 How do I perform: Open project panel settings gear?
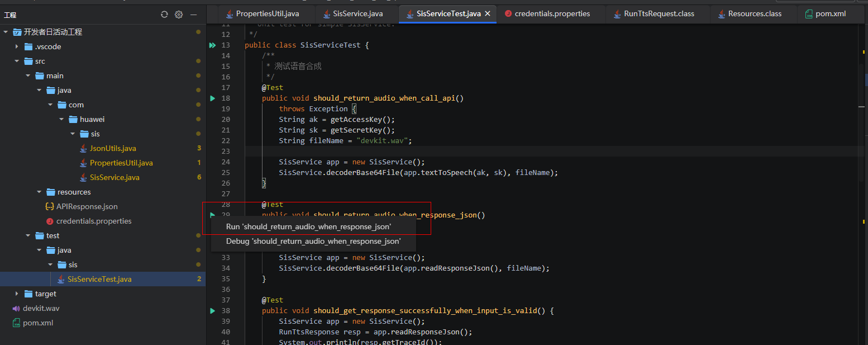tap(179, 15)
